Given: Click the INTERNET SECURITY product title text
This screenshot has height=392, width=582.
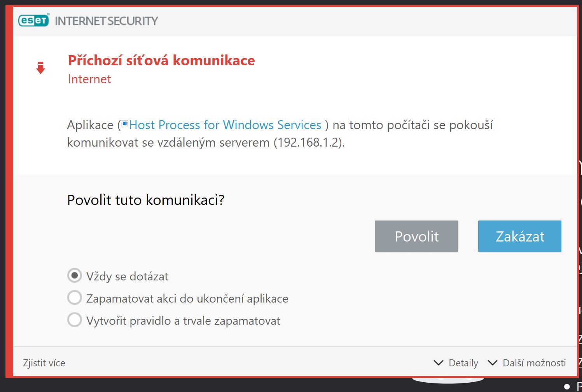Looking at the screenshot, I should (107, 21).
